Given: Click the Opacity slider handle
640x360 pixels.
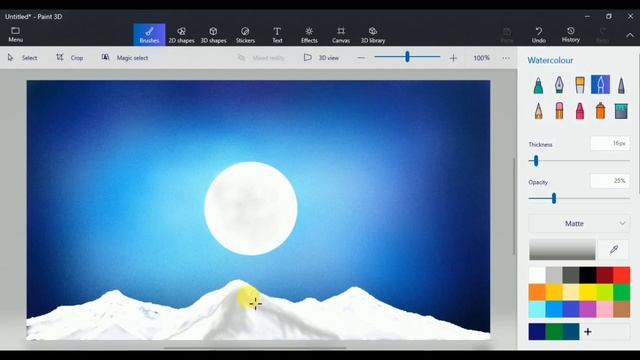Looking at the screenshot, I should pyautogui.click(x=553, y=198).
